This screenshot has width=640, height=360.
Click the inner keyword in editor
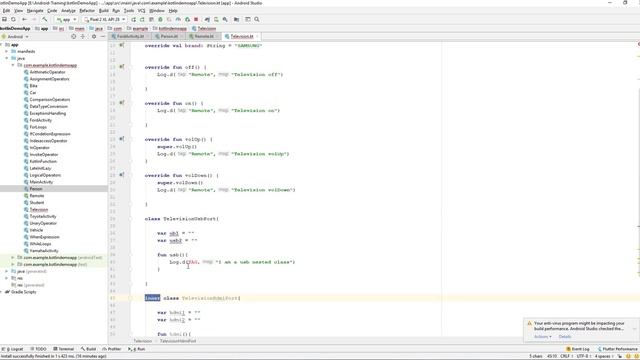pyautogui.click(x=152, y=298)
